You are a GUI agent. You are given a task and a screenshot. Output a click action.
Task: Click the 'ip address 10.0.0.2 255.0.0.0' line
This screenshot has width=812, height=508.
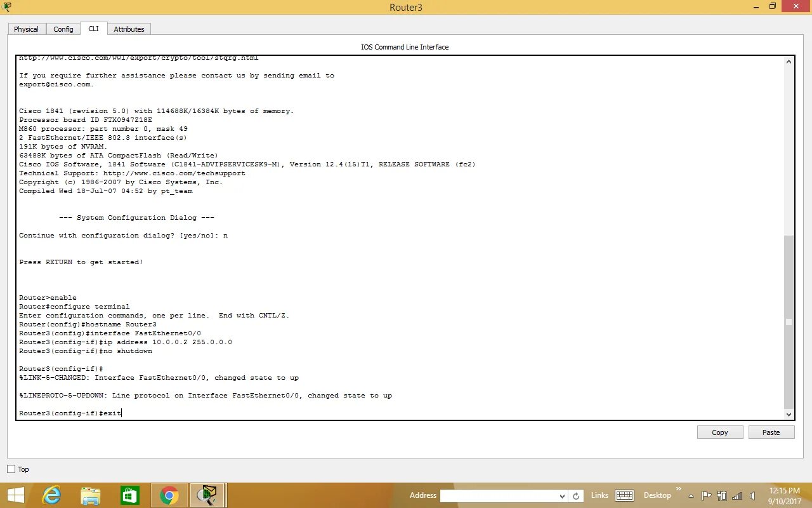(x=126, y=342)
